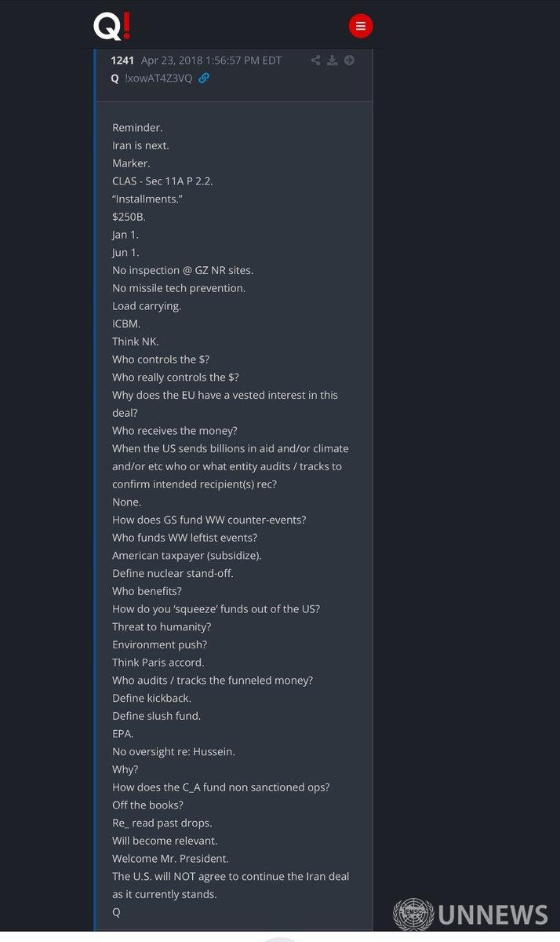Copy permalink via blue chain icon
The image size is (560, 942).
(x=204, y=78)
